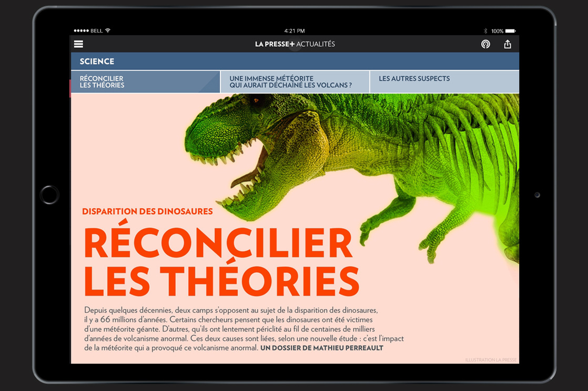
Task: Open the 'Une immense météorite' tab
Action: [295, 82]
